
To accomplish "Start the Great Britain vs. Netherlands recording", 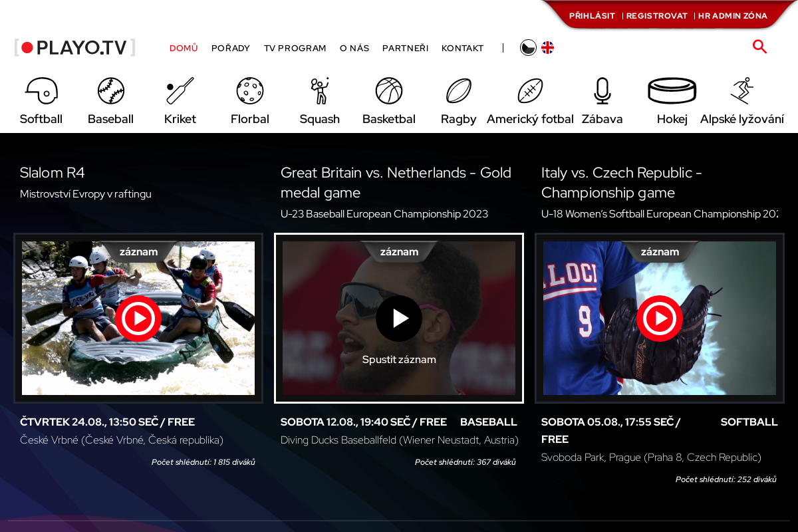I will 399,319.
